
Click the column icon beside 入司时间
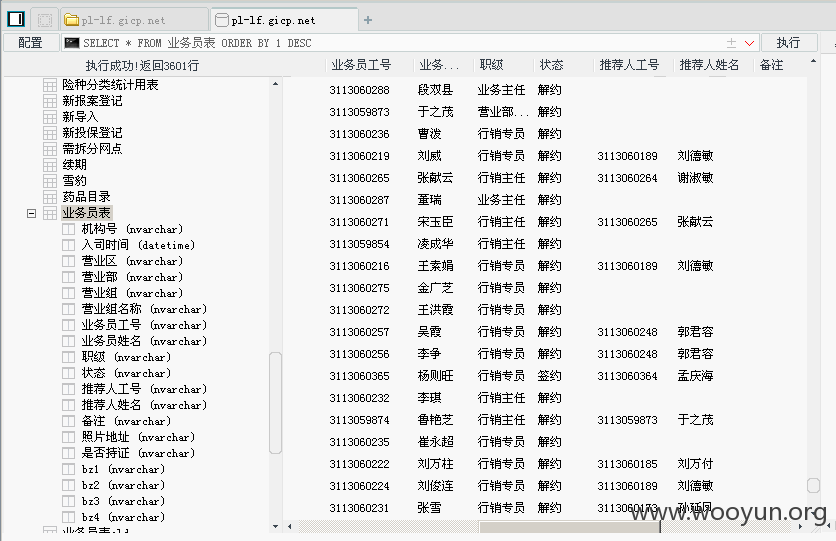pyautogui.click(x=68, y=245)
